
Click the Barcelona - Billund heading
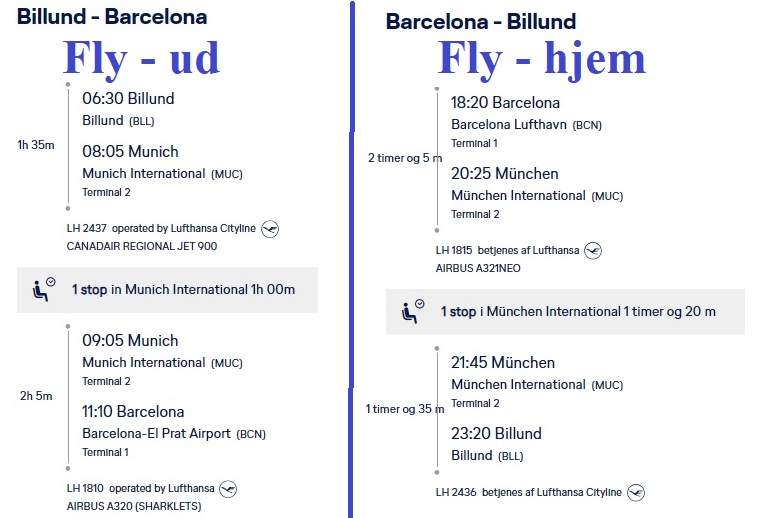481,22
